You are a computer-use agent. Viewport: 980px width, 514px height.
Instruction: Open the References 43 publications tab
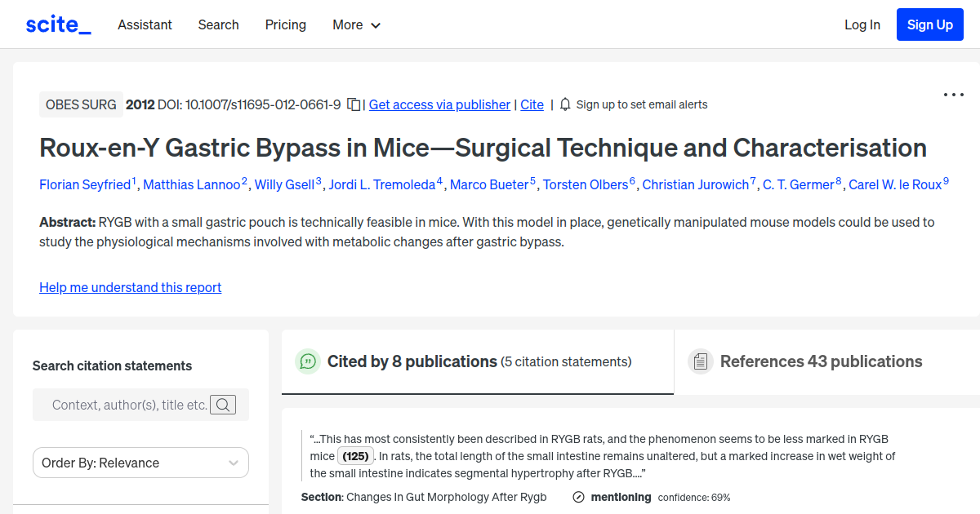pyautogui.click(x=820, y=361)
